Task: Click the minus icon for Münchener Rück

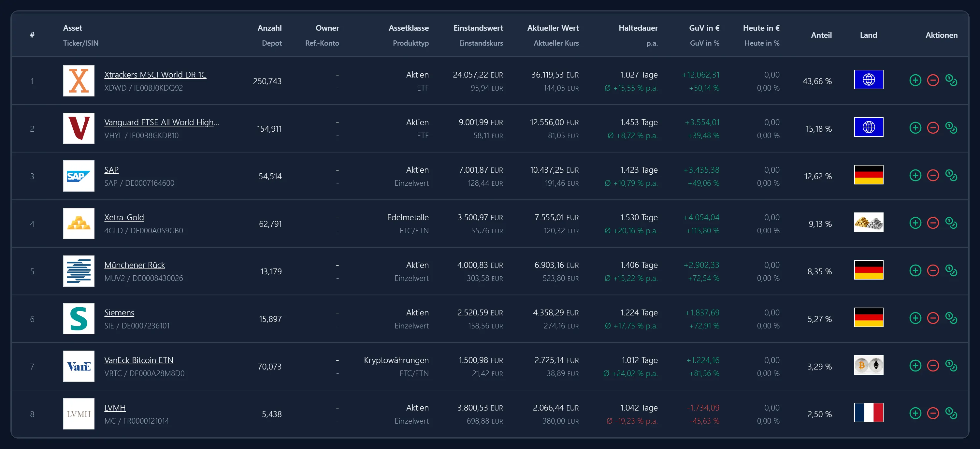Action: [933, 270]
